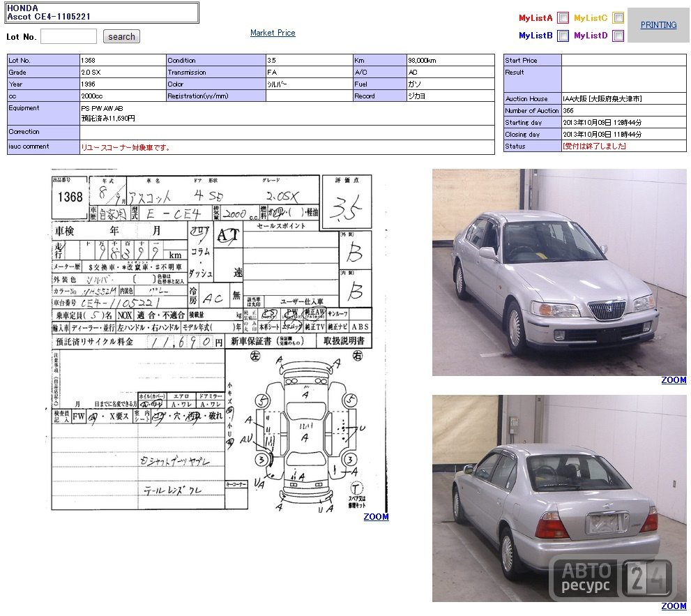Image resolution: width=691 pixels, height=616 pixels.
Task: Click ZOOM under the front car photo
Action: pyautogui.click(x=674, y=380)
